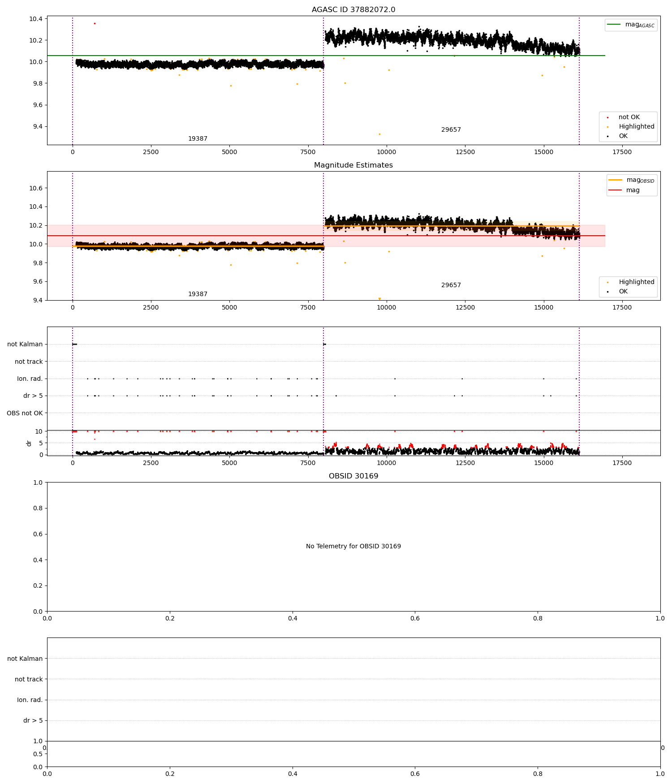Click the '7500' x-tick under Magnitude Estimates plot

308,307
